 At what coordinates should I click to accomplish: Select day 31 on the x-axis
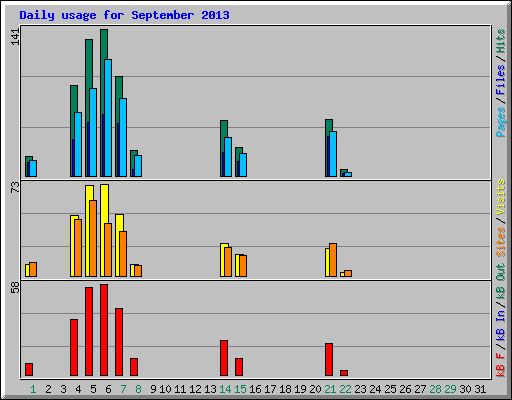[480, 389]
